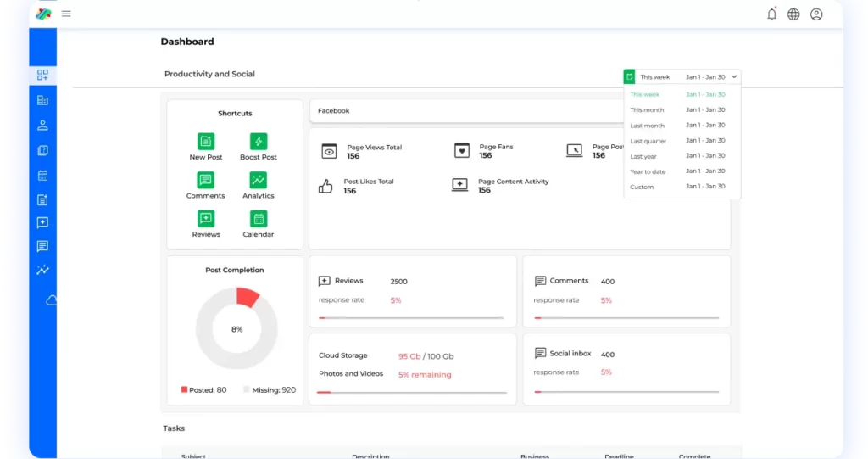Open the cloud storage sidebar icon
868x459 pixels.
[52, 300]
